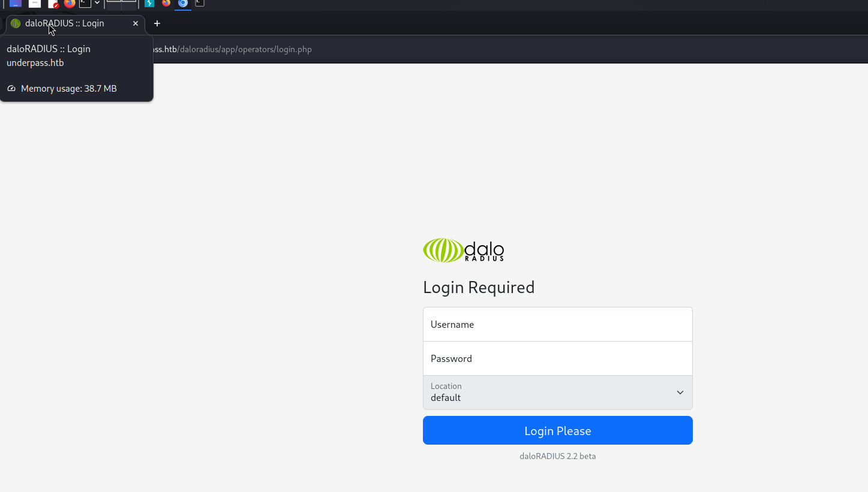Click the Login Please button
Screen dimensions: 868x492
[x=557, y=430]
